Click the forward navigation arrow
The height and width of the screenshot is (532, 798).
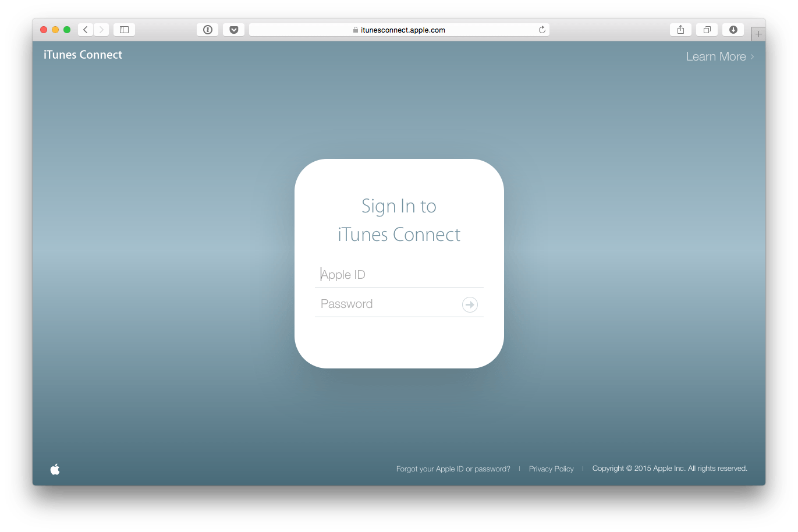101,29
